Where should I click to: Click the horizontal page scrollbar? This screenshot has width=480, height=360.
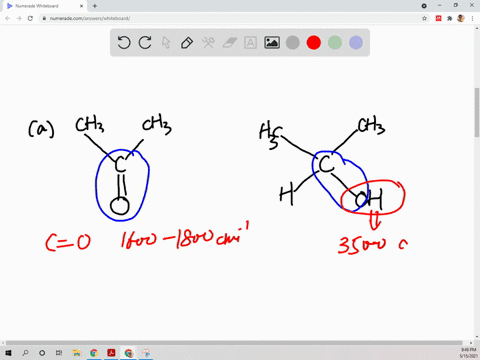coord(234,343)
